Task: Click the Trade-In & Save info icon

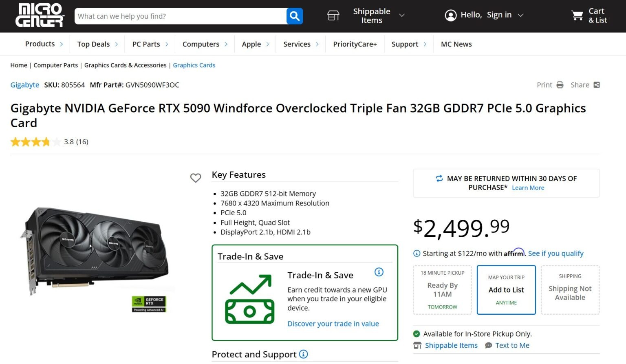Action: [x=379, y=272]
